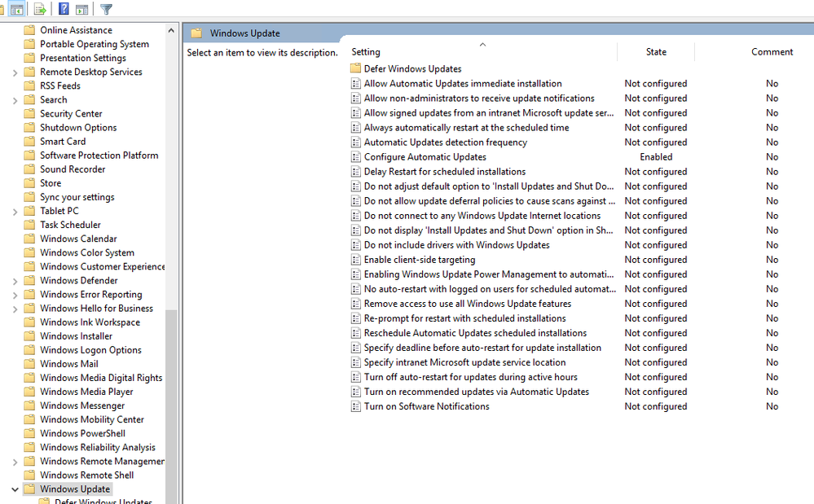Select Windows Logon Options folder
The height and width of the screenshot is (504, 814).
pos(90,350)
